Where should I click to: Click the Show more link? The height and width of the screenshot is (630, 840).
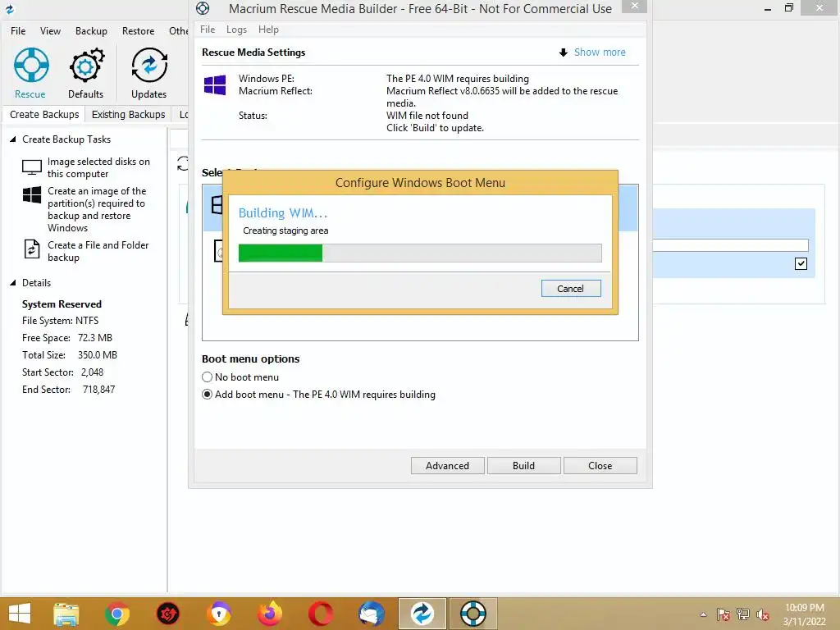click(x=600, y=52)
